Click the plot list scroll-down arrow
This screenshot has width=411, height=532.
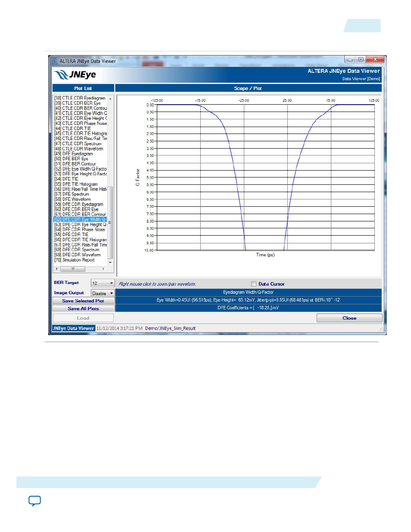(110, 262)
